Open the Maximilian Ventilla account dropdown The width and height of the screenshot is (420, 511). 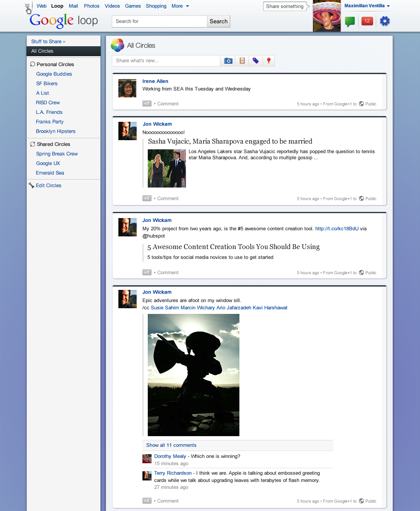pos(367,6)
